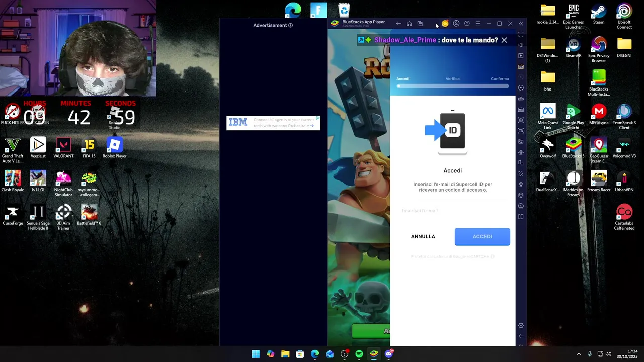This screenshot has width=644, height=362.
Task: Open VALORANT desktop shortcut
Action: [63, 148]
